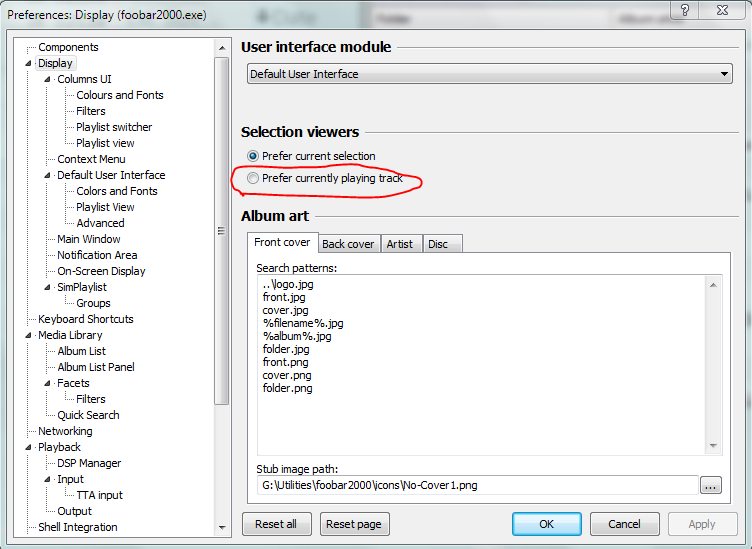This screenshot has width=752, height=549.
Task: Click the preferences tree scrollbar thumb
Action: [x=222, y=231]
